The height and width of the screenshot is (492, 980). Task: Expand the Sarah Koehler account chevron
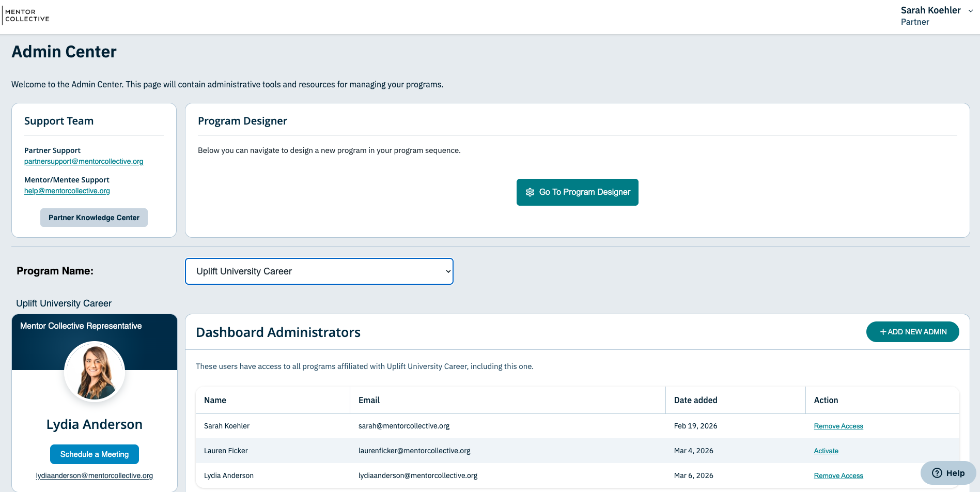971,11
